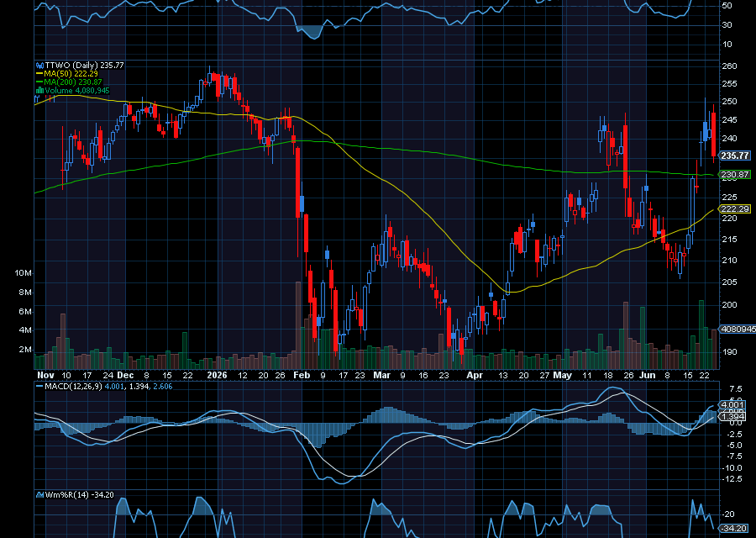The width and height of the screenshot is (756, 538).
Task: Click the 30 label in the top indicator panel
Action: coord(727,24)
